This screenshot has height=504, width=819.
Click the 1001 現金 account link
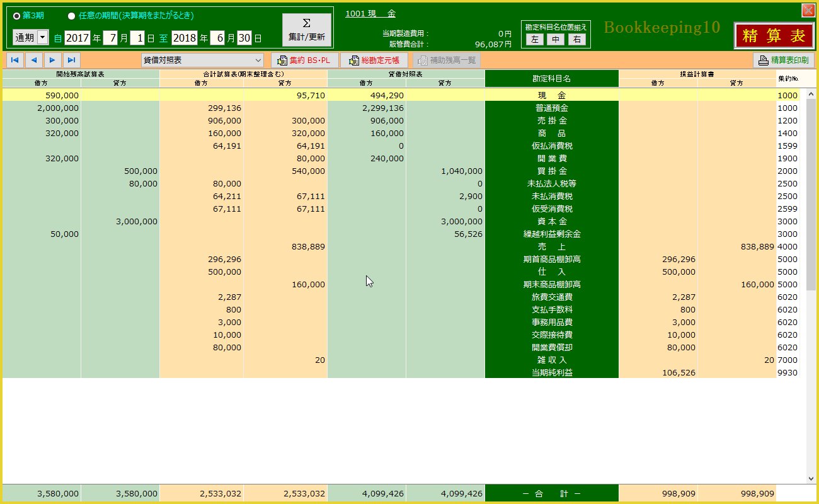pos(370,14)
